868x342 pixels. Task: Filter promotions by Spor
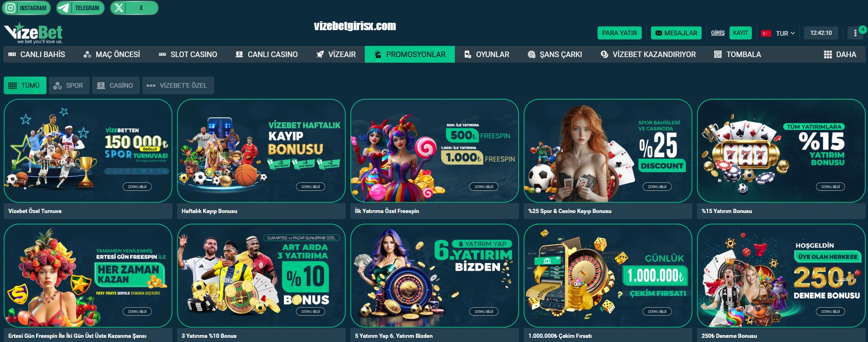click(69, 85)
